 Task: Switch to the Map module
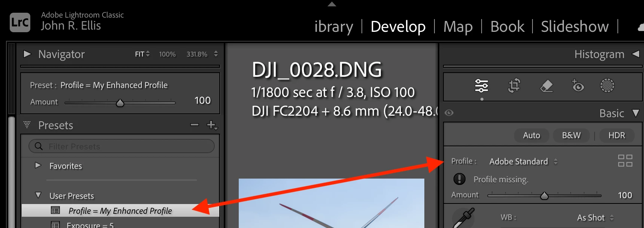tap(458, 27)
